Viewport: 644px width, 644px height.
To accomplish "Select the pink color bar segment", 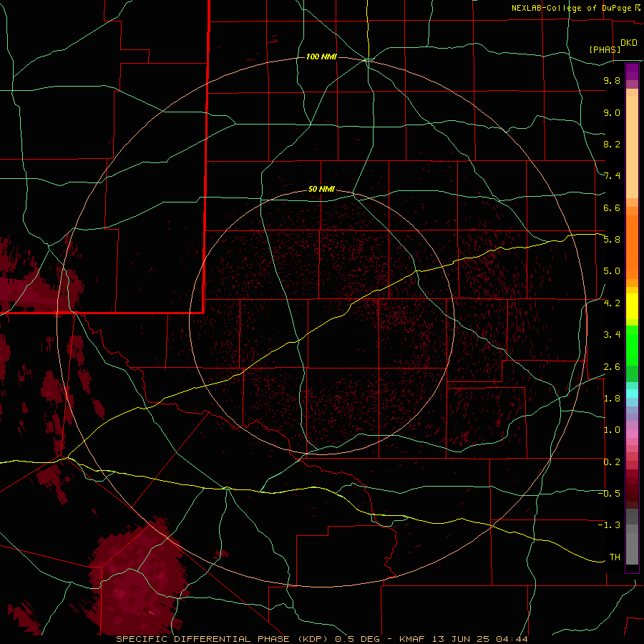I will click(632, 434).
